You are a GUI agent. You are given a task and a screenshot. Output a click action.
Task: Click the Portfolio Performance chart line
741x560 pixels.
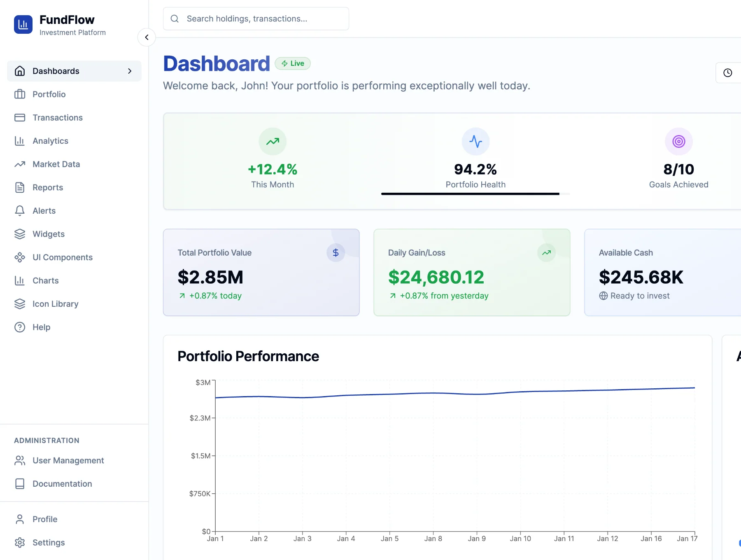pos(455,393)
